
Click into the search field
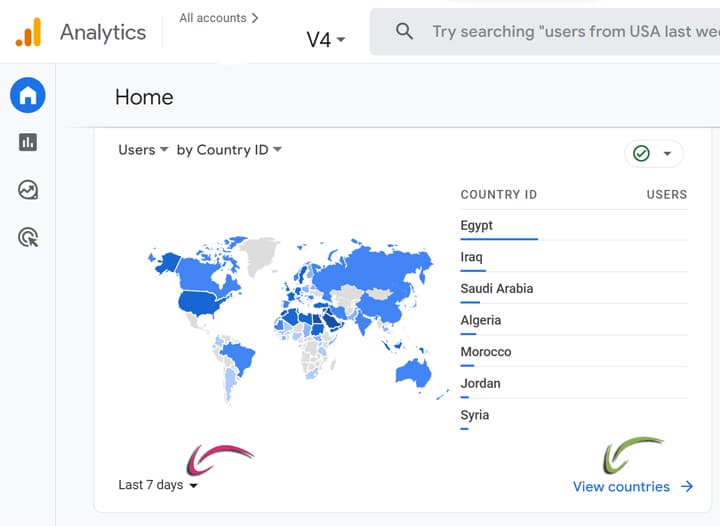[545, 32]
